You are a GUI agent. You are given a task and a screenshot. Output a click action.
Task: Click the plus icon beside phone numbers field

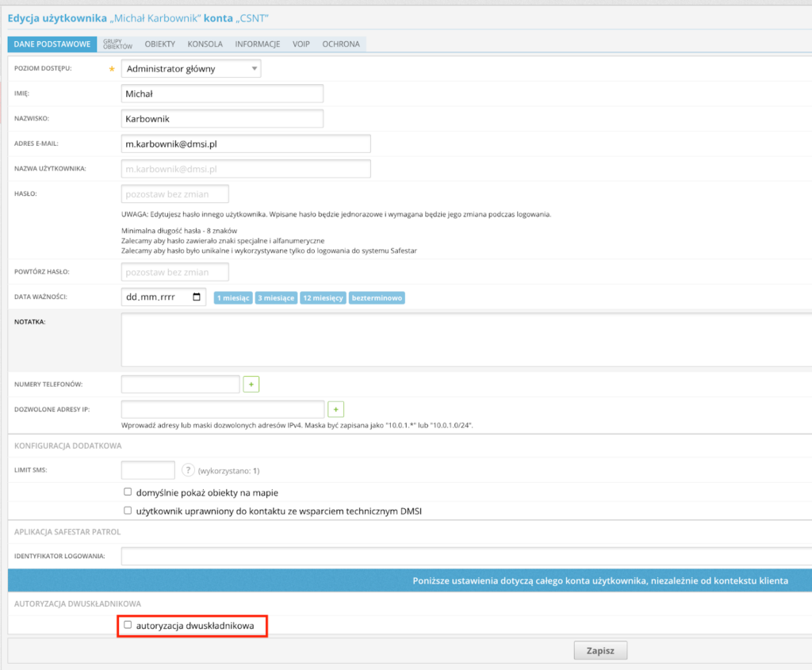click(x=251, y=385)
